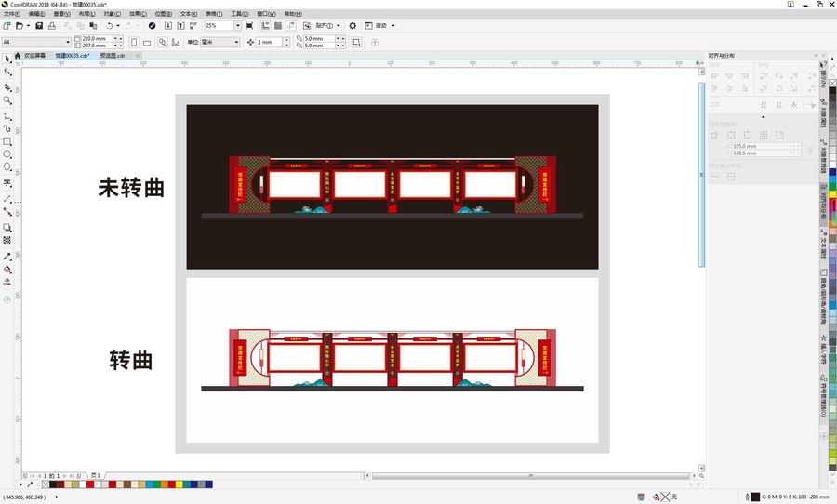The image size is (837, 504).
Task: Expand status bar arrow next to coordinates
Action: (x=57, y=497)
